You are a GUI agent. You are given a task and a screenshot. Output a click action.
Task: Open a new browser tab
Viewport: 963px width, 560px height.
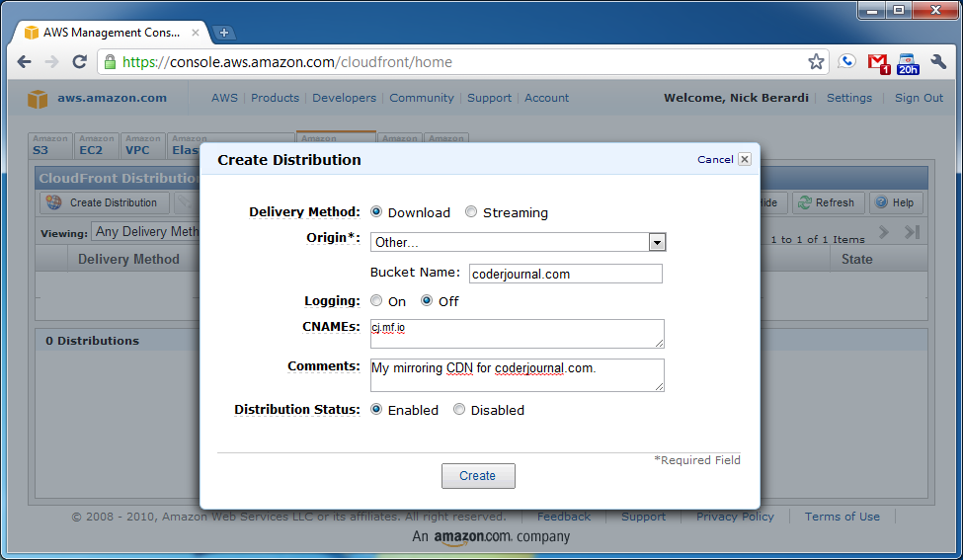tap(224, 33)
